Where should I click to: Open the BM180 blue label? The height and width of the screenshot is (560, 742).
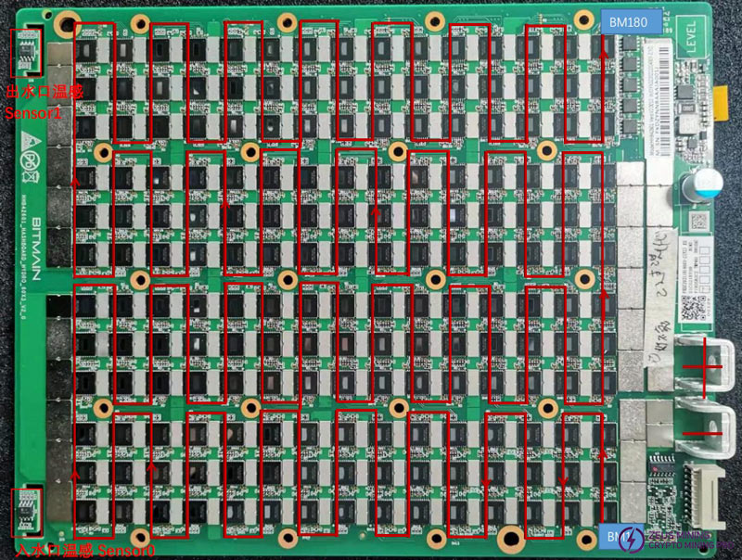pos(629,21)
